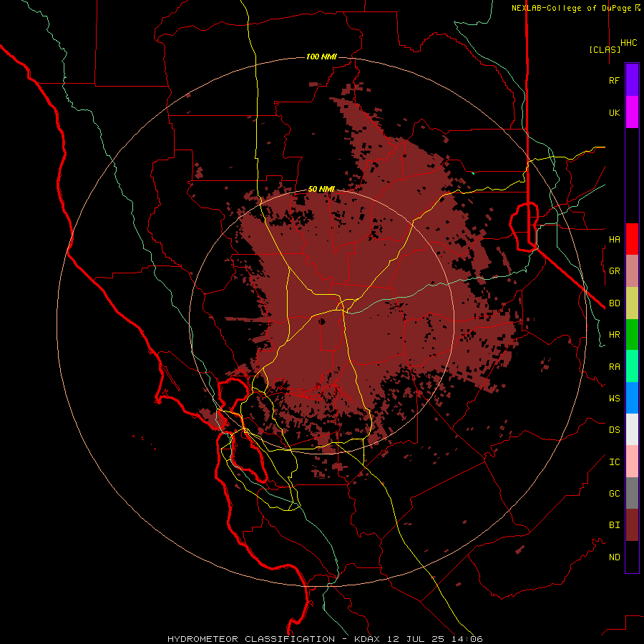Click the WS blue legend swatch
644x644 pixels.
pos(632,398)
